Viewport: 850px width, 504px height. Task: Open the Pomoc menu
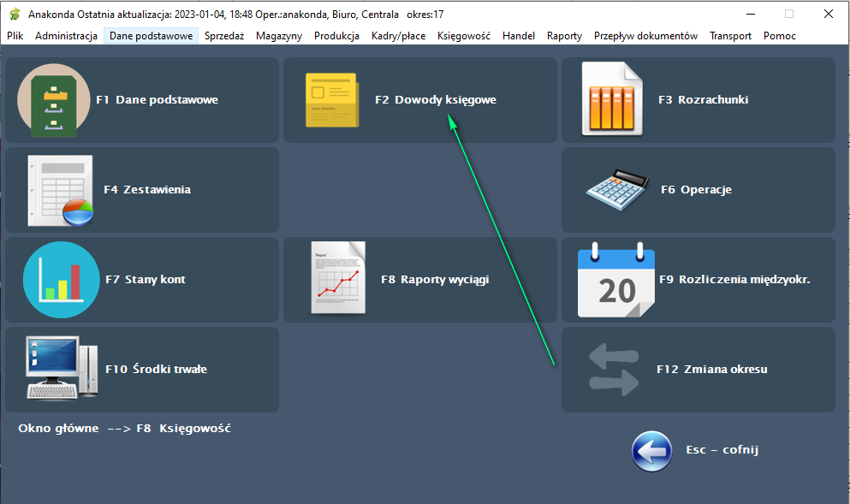[x=780, y=36]
